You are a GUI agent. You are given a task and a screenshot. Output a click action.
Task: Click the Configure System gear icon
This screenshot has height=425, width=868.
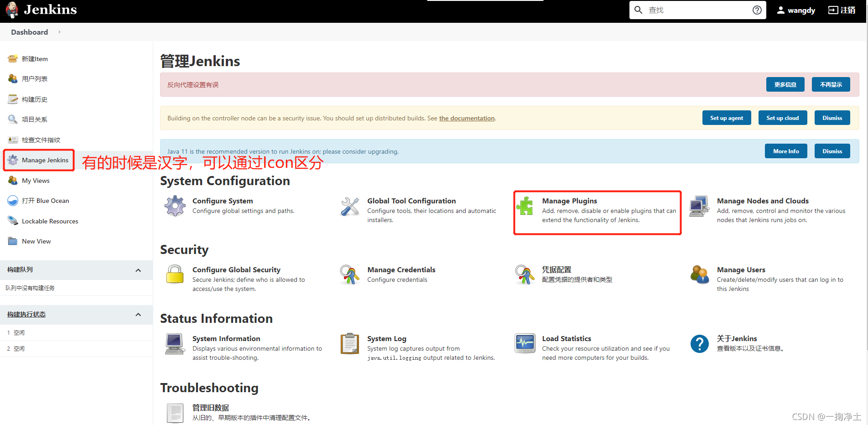[x=175, y=206]
